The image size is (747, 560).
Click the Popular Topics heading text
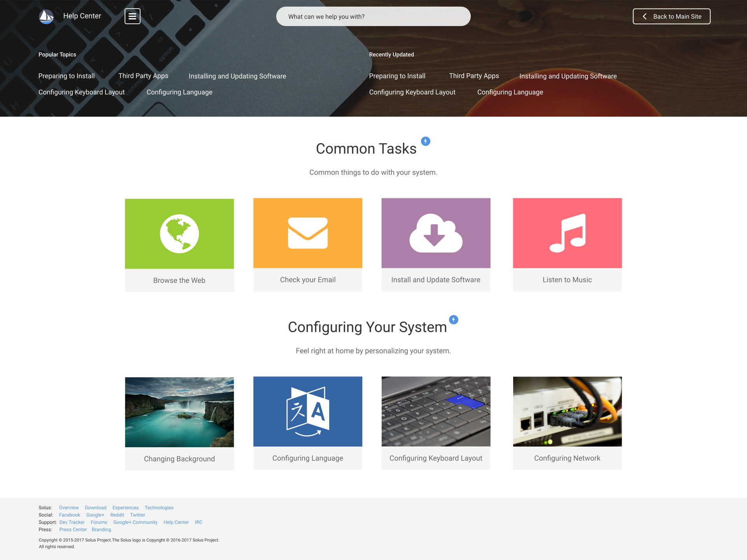click(57, 54)
